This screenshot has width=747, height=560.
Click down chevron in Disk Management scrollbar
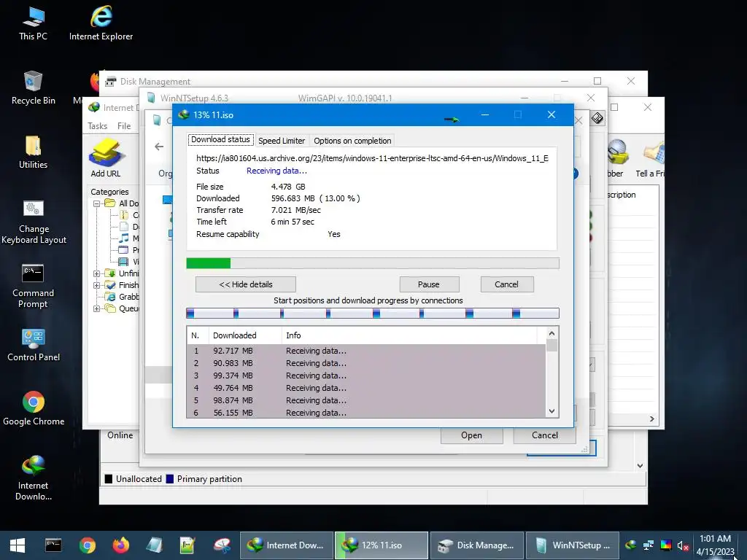pos(640,466)
